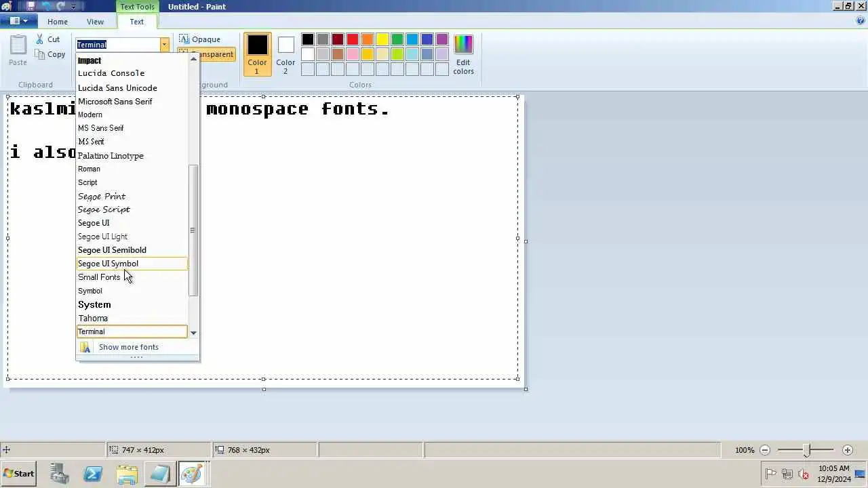The height and width of the screenshot is (488, 868).
Task: Open Server Manager from taskbar
Action: coord(60,474)
